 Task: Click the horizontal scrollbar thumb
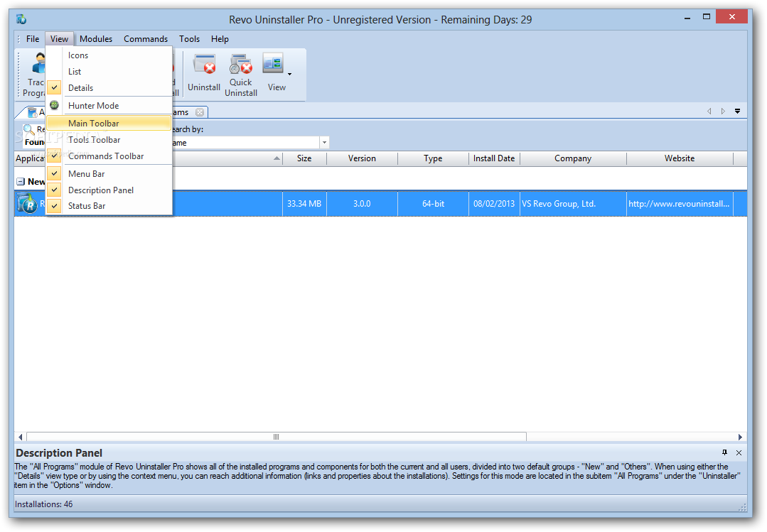click(x=277, y=437)
